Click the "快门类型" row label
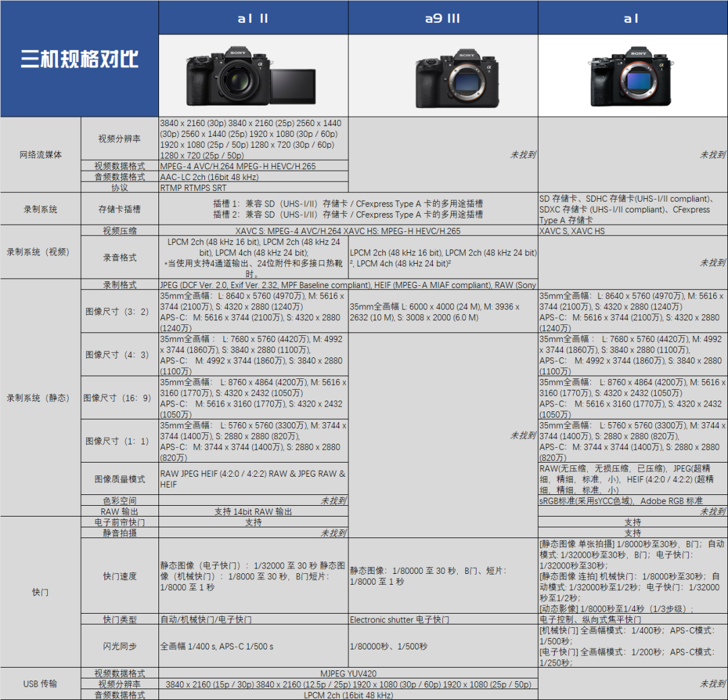728x700 pixels. coord(120,619)
